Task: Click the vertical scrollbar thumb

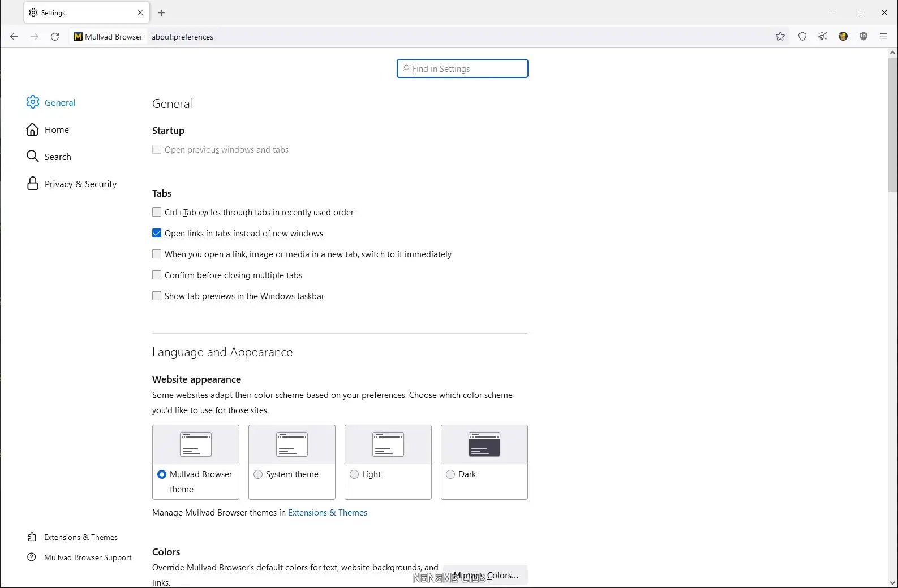Action: (x=893, y=124)
